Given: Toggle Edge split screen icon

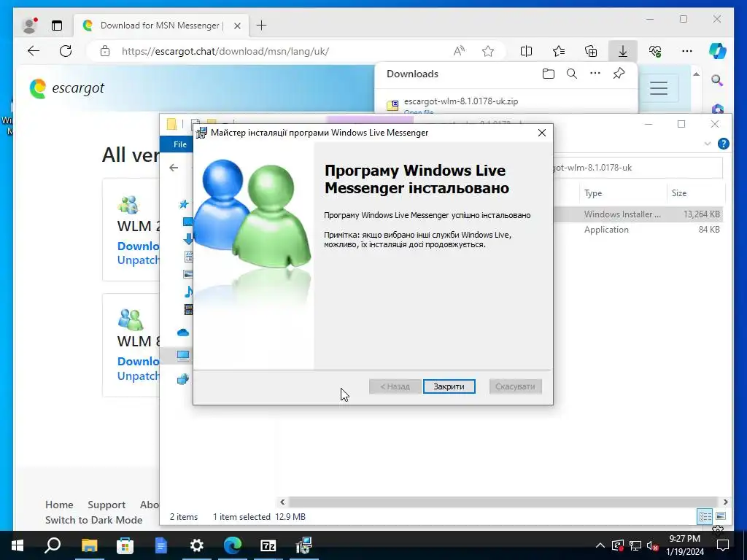Looking at the screenshot, I should (526, 51).
